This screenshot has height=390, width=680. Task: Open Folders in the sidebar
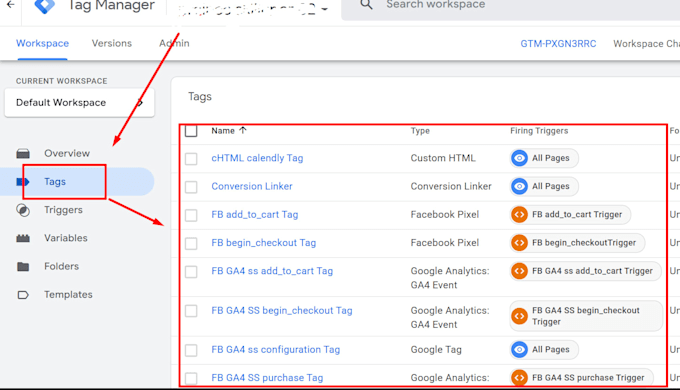(61, 266)
